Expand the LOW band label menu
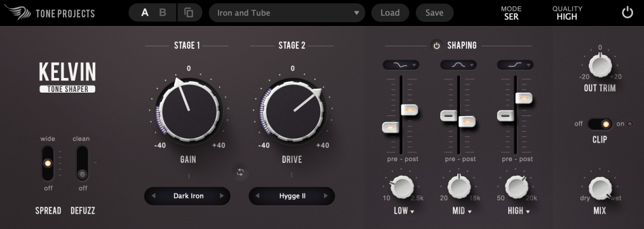The height and width of the screenshot is (229, 644). (x=404, y=211)
